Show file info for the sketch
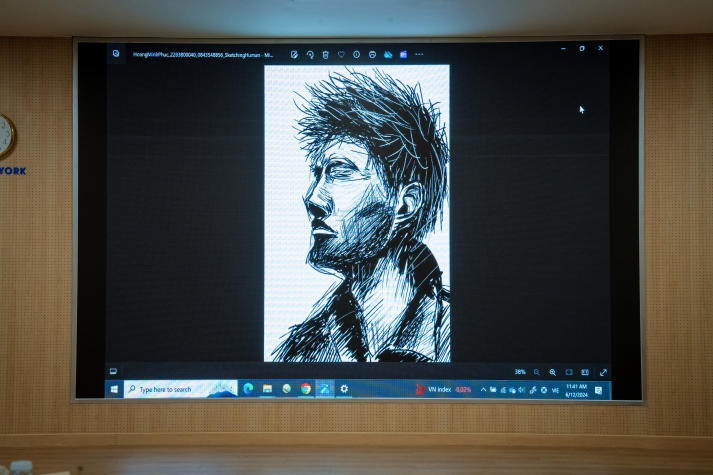Image resolution: width=713 pixels, height=475 pixels. [x=356, y=55]
